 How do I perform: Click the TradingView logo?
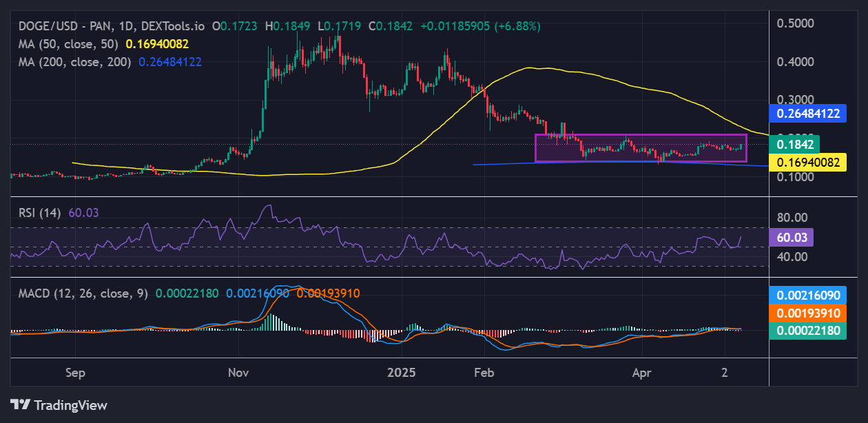click(59, 405)
